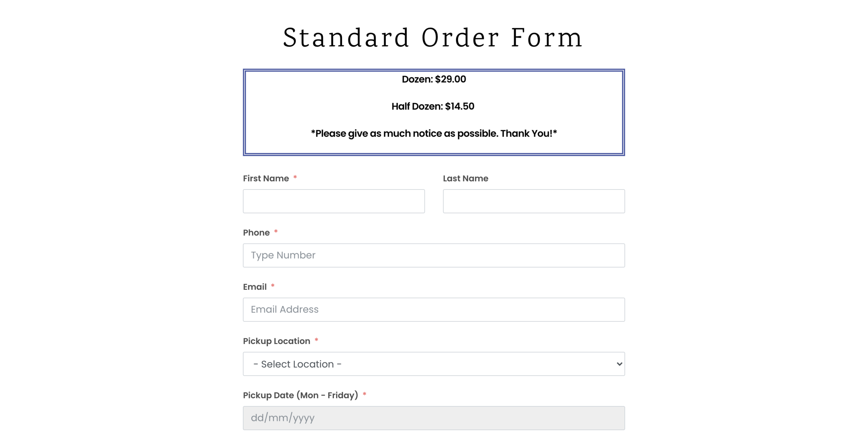Click the 'Half Dozen: $14.50' price text
The width and height of the screenshot is (868, 441).
[x=433, y=106]
